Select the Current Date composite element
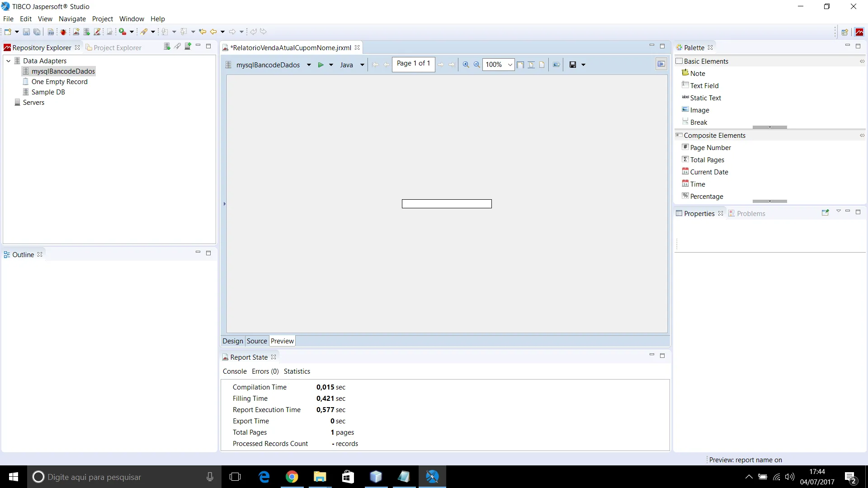868x488 pixels. pos(708,172)
